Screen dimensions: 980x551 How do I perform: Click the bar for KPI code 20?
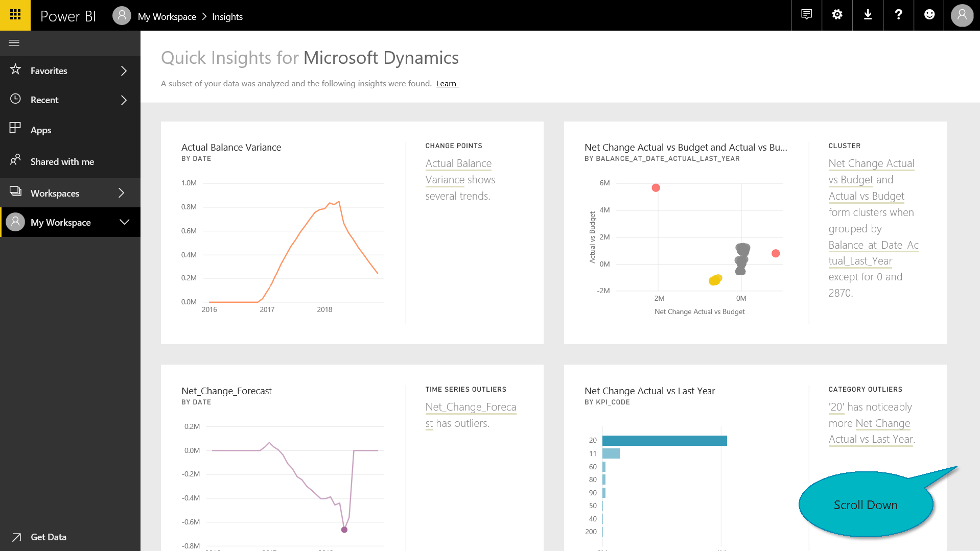point(664,440)
